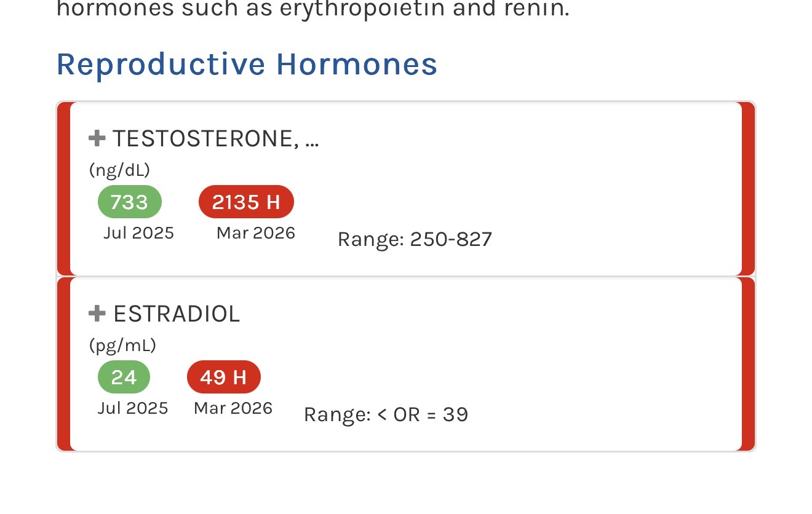Select the green 733 testosterone result badge
The height and width of the screenshot is (514, 812).
[130, 202]
